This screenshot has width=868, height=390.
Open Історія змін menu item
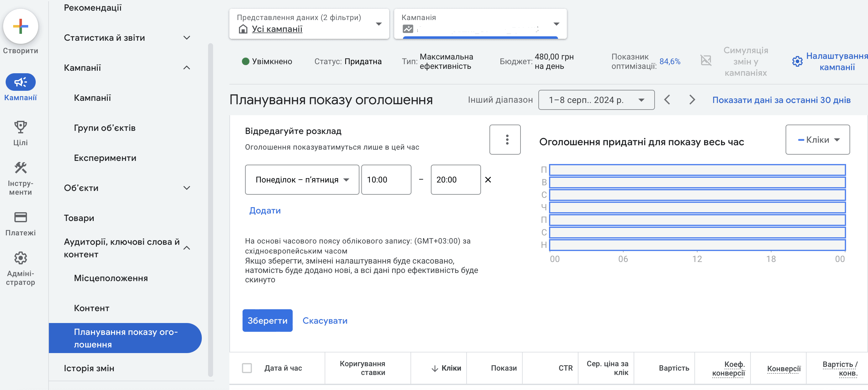[89, 368]
